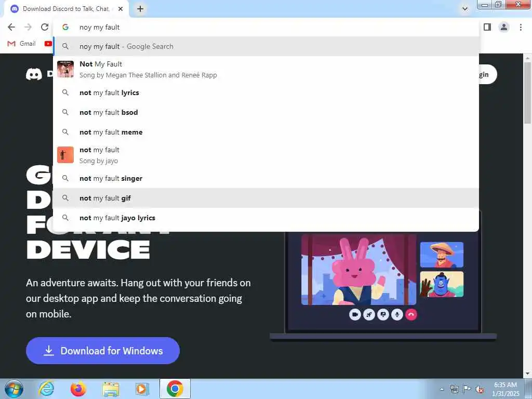Click the jayo song orange thumbnail
Viewport: 532px width, 399px height.
(65, 155)
